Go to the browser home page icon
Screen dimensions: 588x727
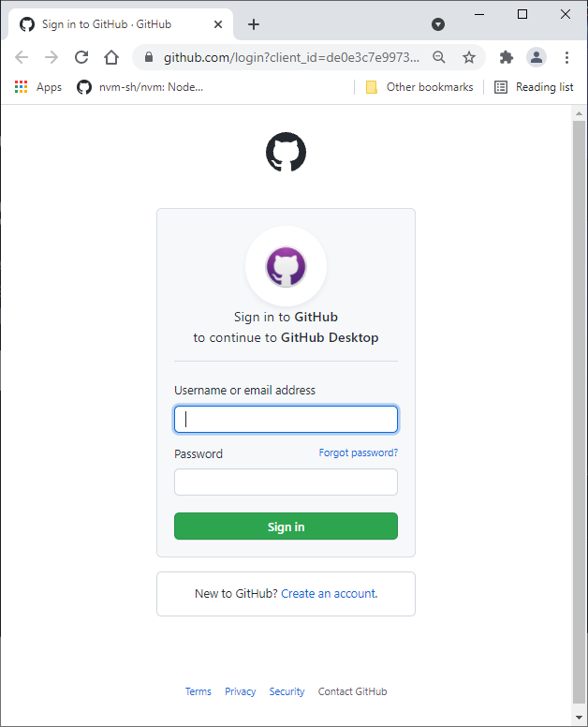pyautogui.click(x=111, y=57)
